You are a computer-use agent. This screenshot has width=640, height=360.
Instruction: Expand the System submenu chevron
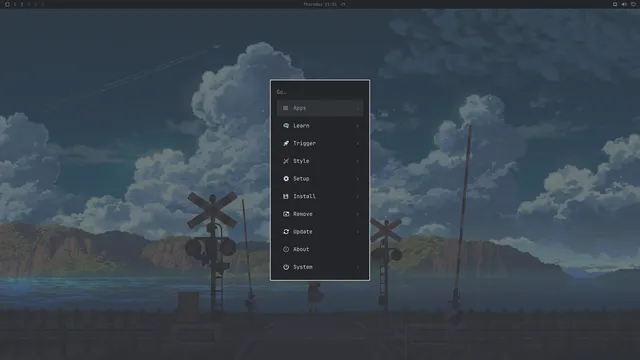coord(358,267)
